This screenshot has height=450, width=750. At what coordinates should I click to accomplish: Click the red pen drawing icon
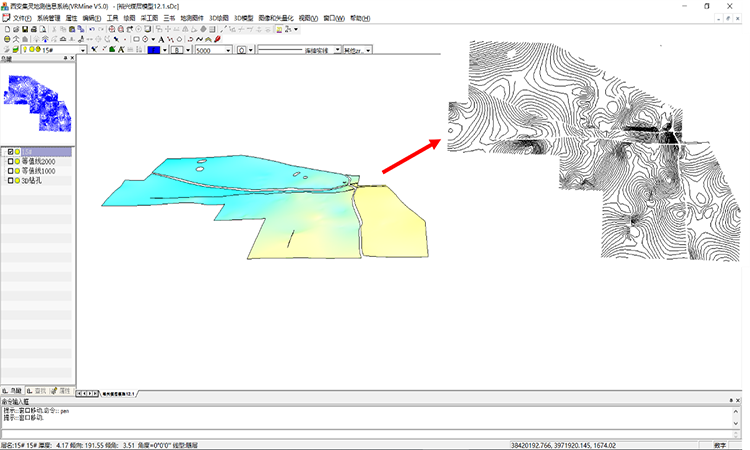tap(217, 39)
